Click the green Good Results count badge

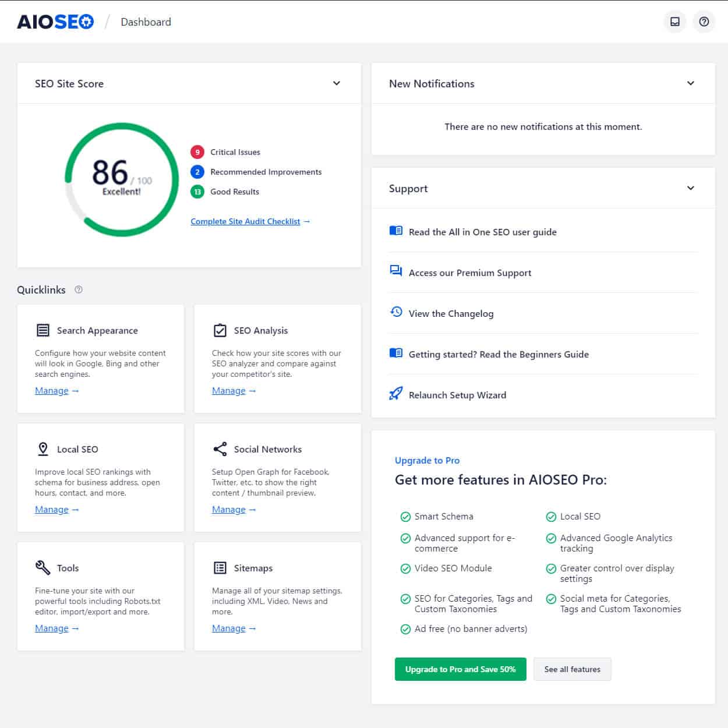coord(197,192)
